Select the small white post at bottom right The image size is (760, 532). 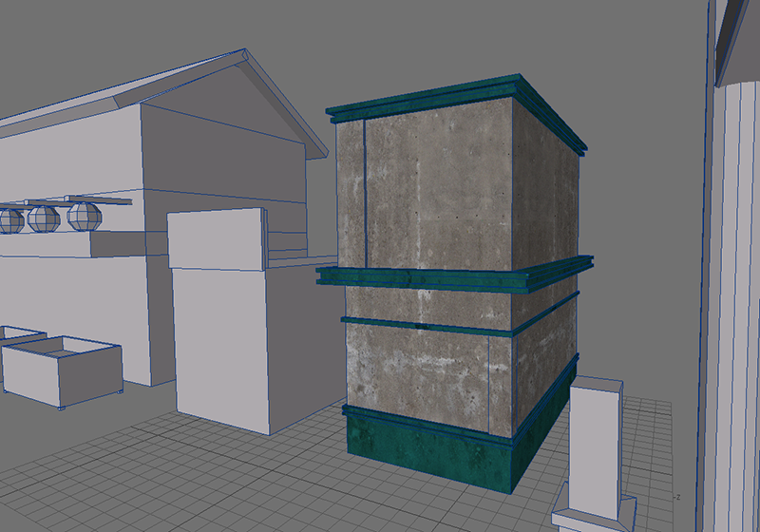(597, 446)
